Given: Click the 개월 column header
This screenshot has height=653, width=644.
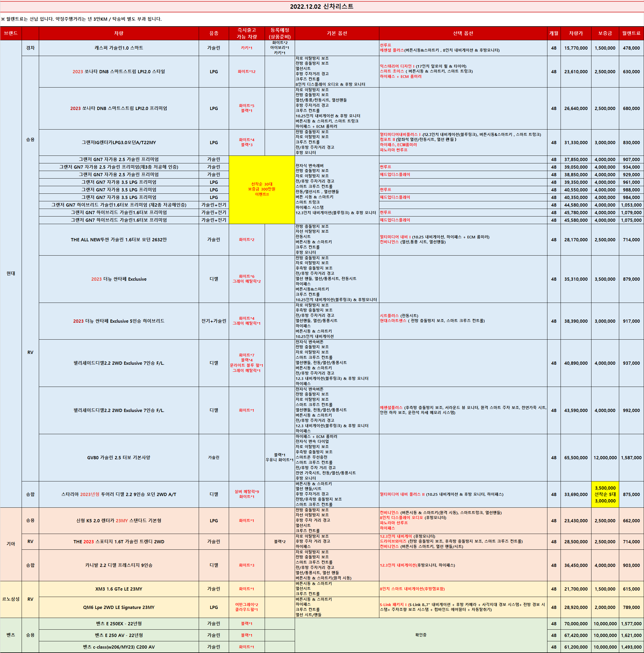Looking at the screenshot, I should click(x=554, y=33).
